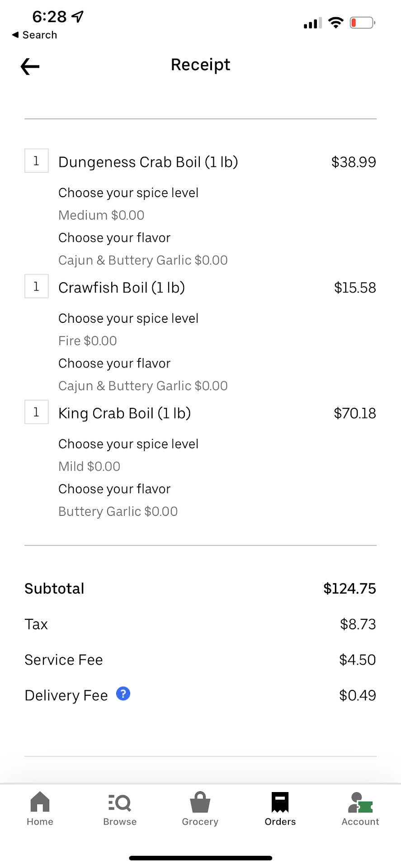
Task: Tap the home indicator bar
Action: 200,858
